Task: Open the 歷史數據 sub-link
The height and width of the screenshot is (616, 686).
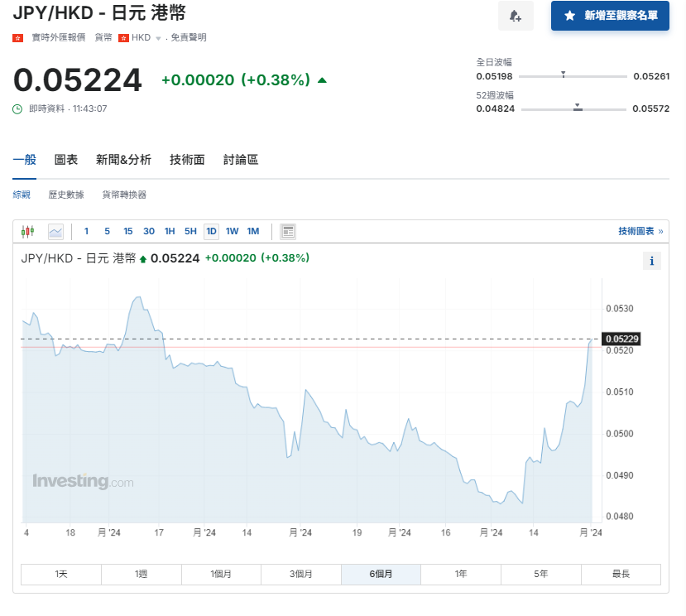Action: [66, 195]
